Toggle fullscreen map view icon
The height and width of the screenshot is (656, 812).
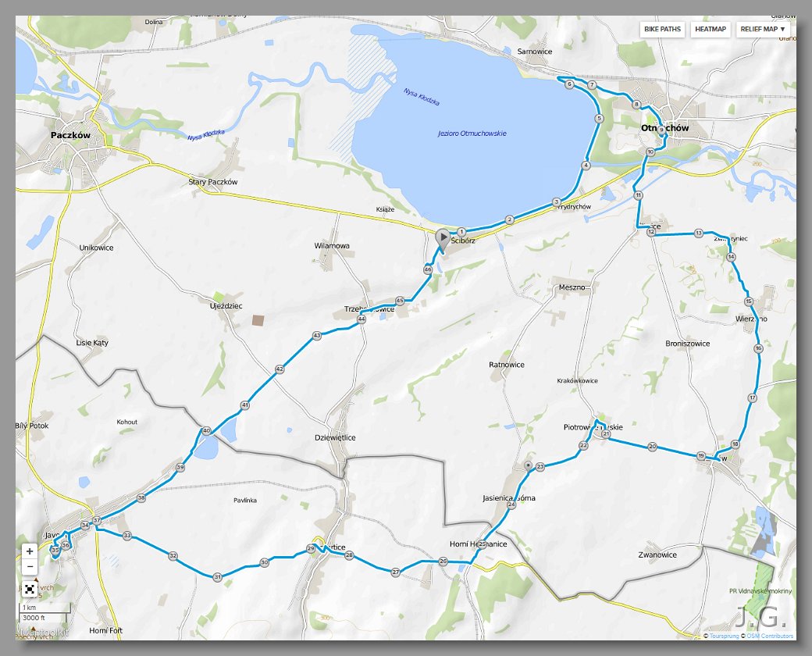[30, 589]
